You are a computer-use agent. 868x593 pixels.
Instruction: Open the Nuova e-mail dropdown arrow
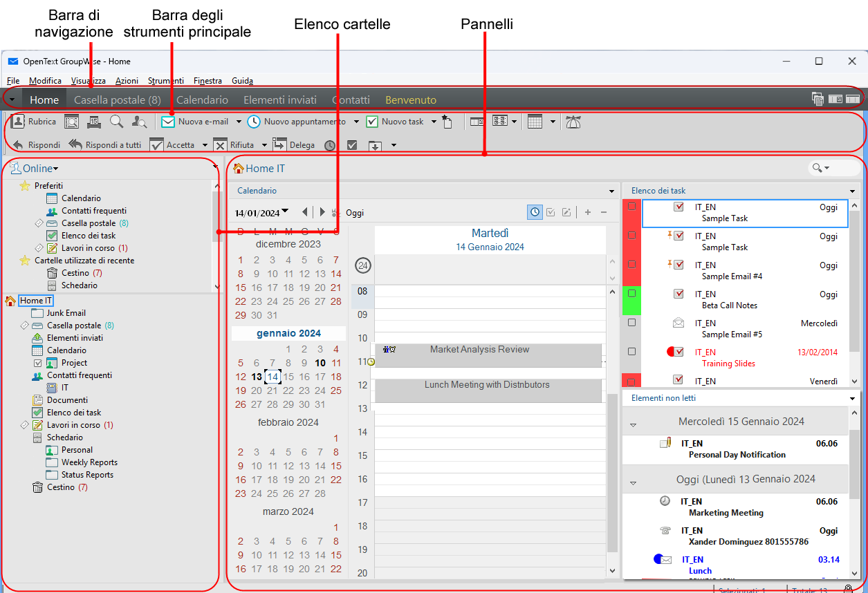(239, 122)
